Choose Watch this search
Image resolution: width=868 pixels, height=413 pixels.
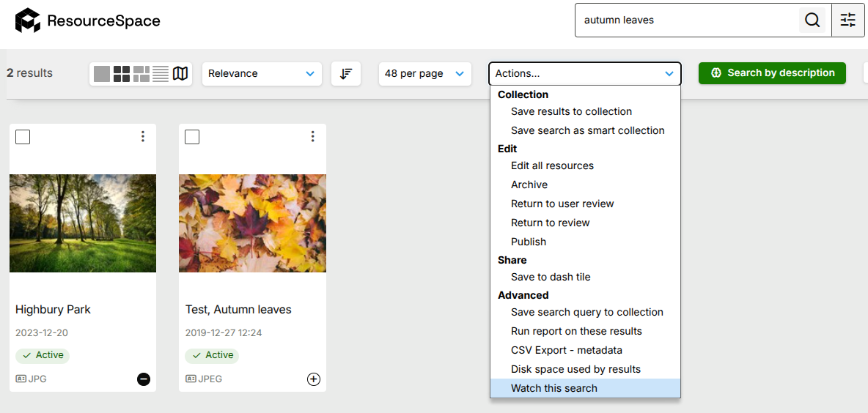(585, 388)
